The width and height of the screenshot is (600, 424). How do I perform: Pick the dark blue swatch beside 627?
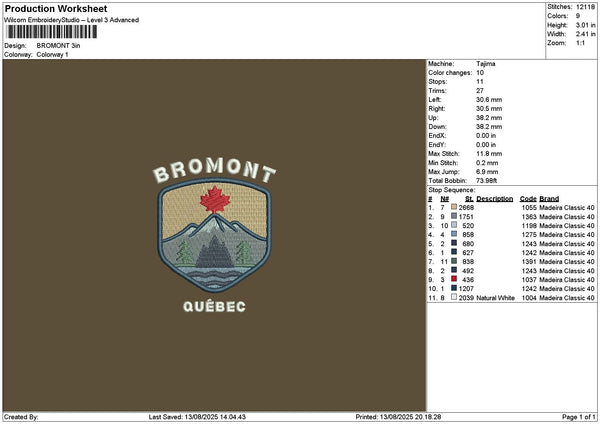coord(454,252)
